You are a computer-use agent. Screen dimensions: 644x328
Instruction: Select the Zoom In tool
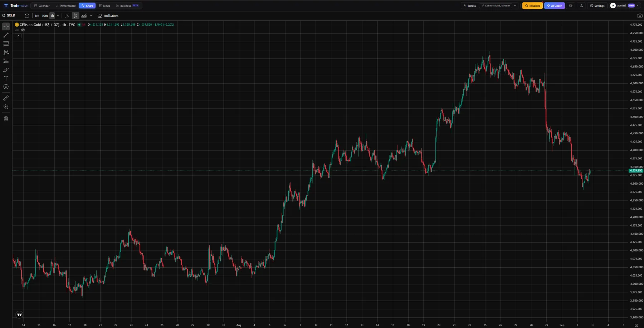(x=6, y=107)
